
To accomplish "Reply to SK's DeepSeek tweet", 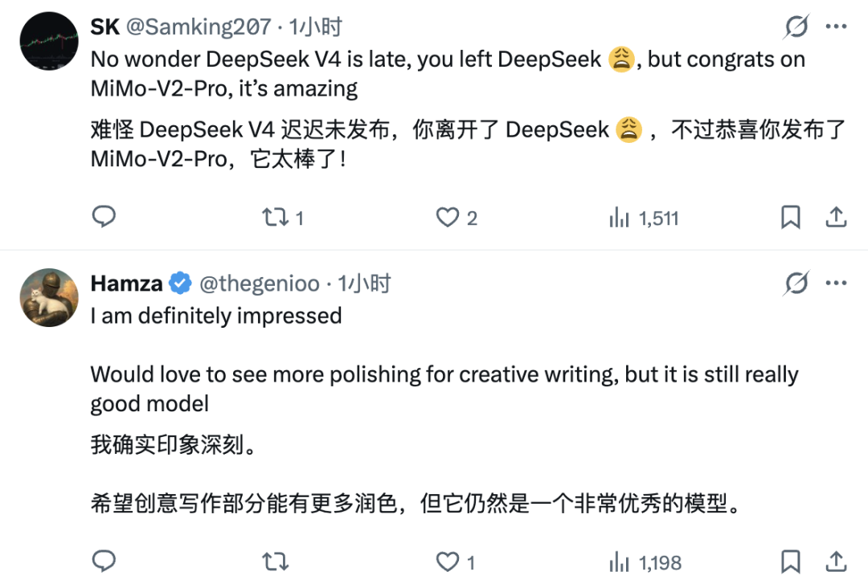I will [104, 217].
